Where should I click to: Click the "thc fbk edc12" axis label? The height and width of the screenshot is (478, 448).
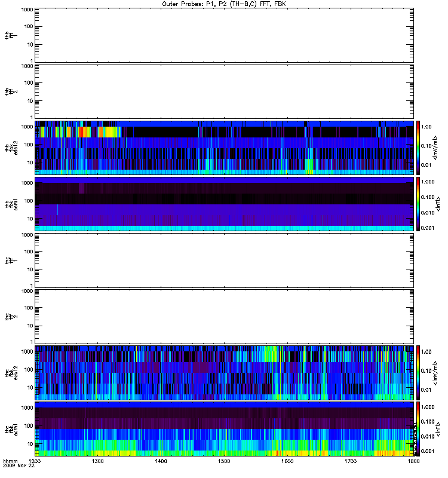11,373
